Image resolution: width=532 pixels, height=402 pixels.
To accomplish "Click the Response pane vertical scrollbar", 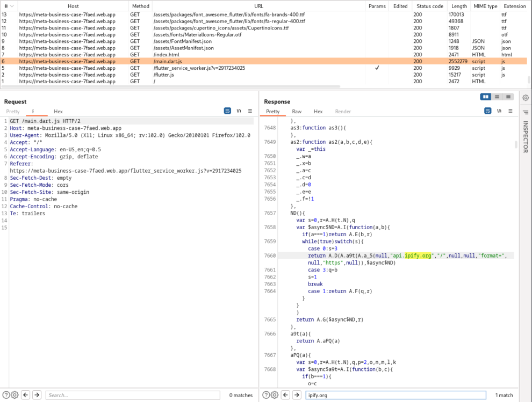I will (x=516, y=145).
